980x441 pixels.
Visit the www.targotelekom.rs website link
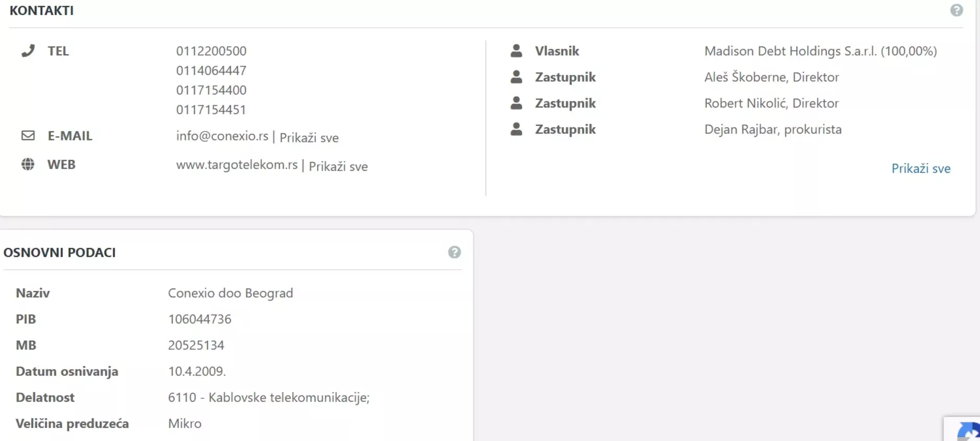237,165
